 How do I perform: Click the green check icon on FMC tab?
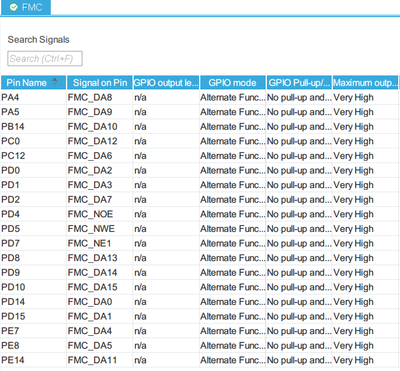click(13, 7)
